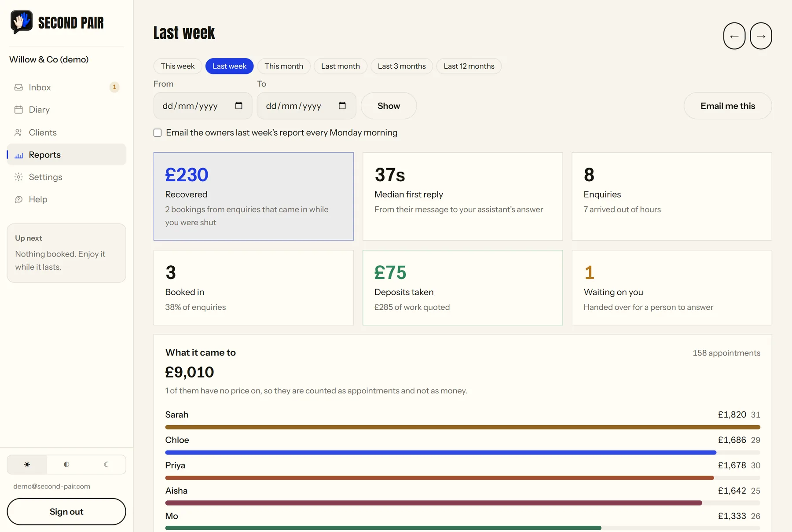Viewport: 792px width, 532px height.
Task: Tick the Monday morning report email checkbox
Action: (158, 133)
